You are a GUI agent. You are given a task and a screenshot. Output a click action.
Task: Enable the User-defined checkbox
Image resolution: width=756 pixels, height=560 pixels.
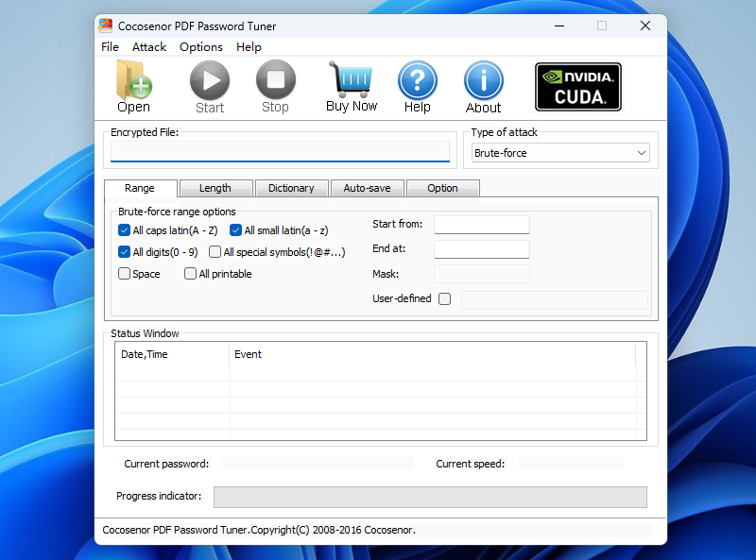coord(444,298)
